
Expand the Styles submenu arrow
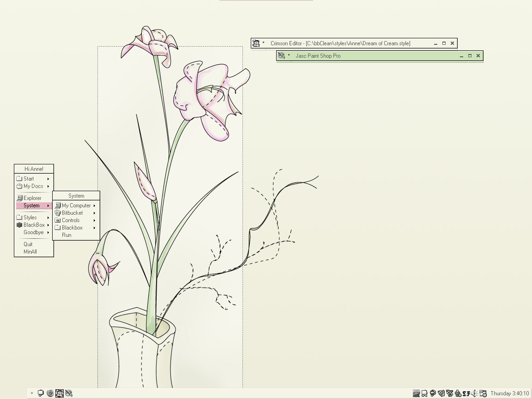point(48,218)
